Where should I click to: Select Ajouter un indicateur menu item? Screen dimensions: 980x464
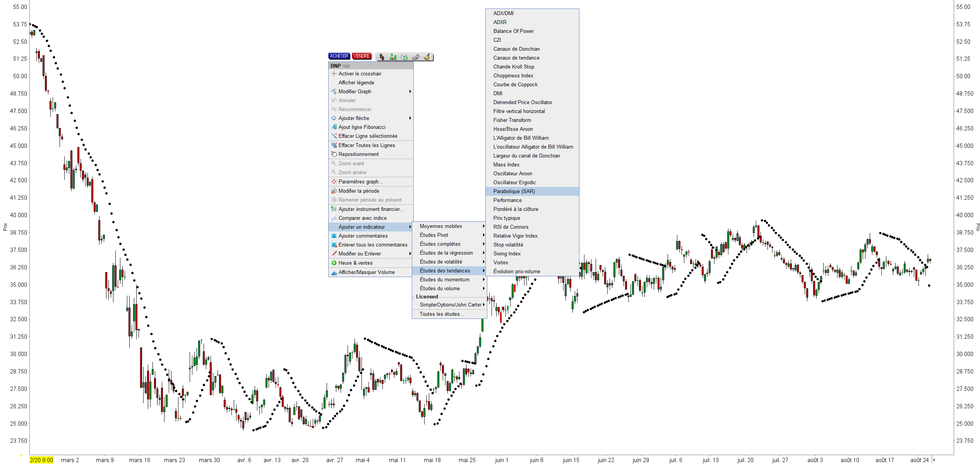point(371,227)
